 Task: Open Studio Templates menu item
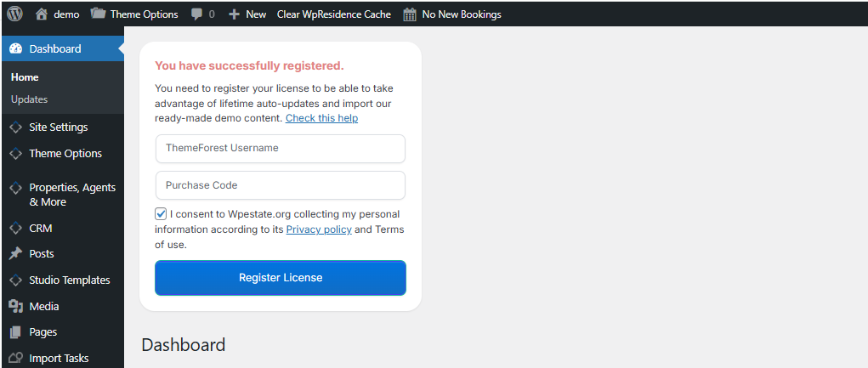point(69,280)
